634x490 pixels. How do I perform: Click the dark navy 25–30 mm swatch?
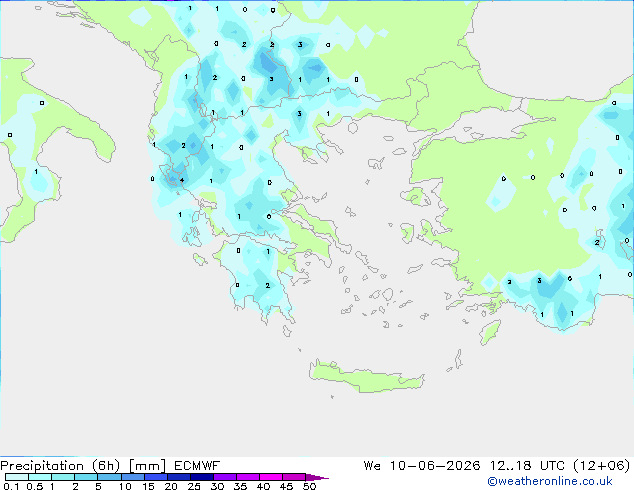point(202,477)
